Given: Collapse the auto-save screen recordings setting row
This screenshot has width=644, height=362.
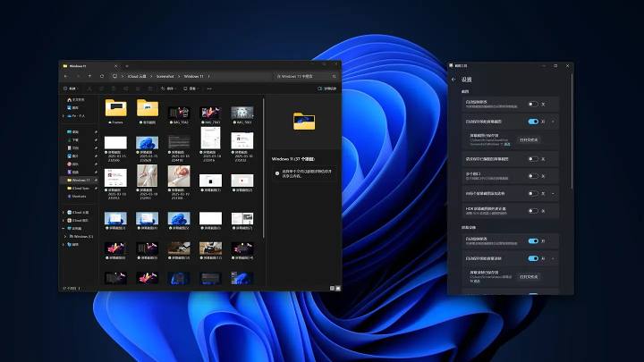Looking at the screenshot, I should [x=553, y=258].
